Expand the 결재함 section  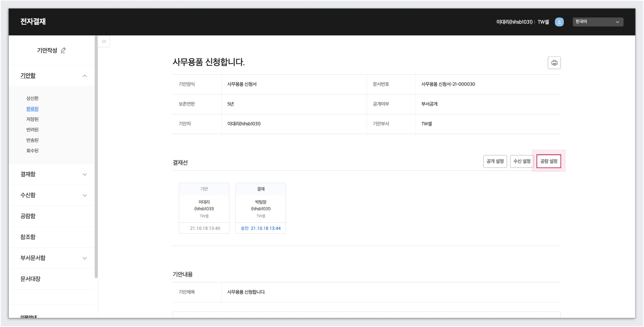(84, 174)
